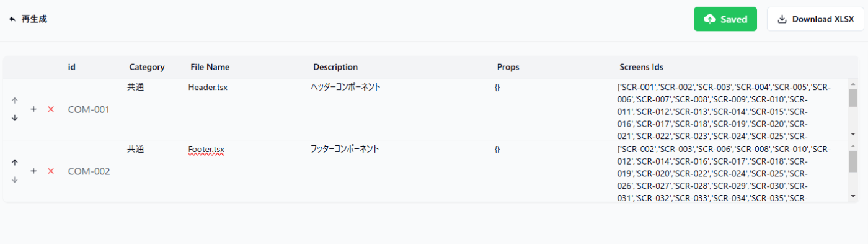868x244 pixels.
Task: Click the move-up arrow for COM-001
Action: coord(15,101)
